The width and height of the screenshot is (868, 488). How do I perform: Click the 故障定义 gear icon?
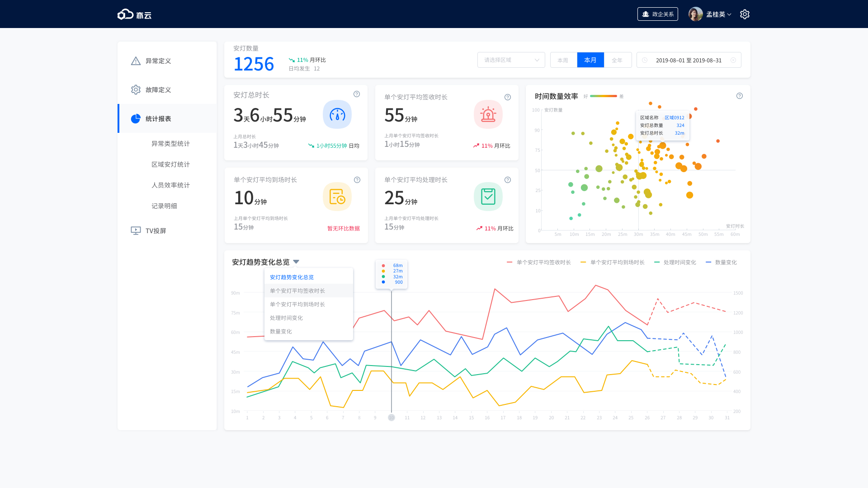click(136, 90)
